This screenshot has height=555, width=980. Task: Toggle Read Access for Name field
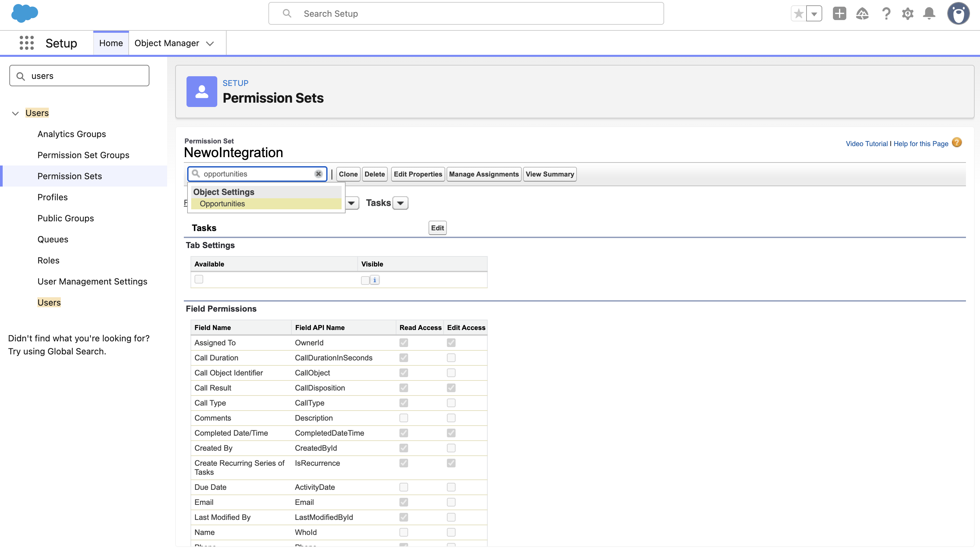(403, 533)
